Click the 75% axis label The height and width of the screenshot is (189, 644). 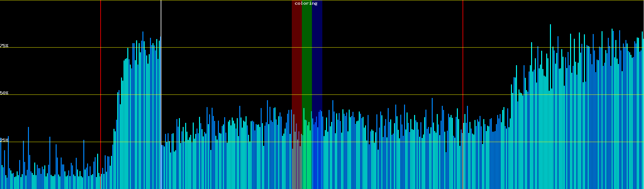(4, 46)
